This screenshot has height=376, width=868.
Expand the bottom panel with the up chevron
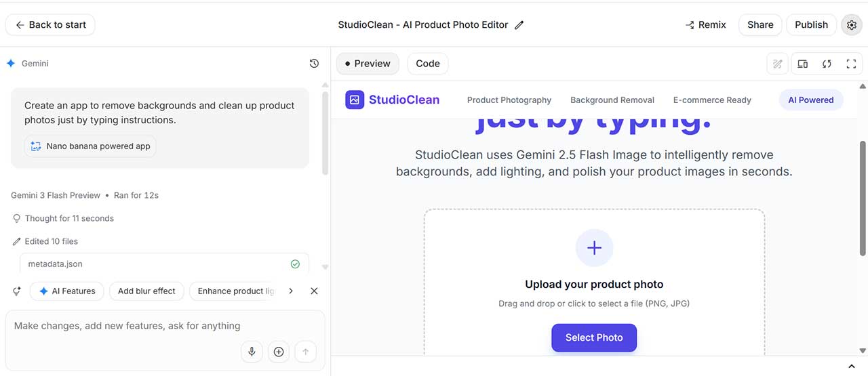(852, 367)
